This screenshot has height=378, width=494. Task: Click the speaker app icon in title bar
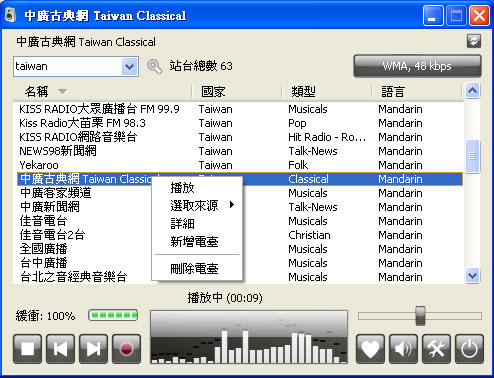pyautogui.click(x=11, y=15)
